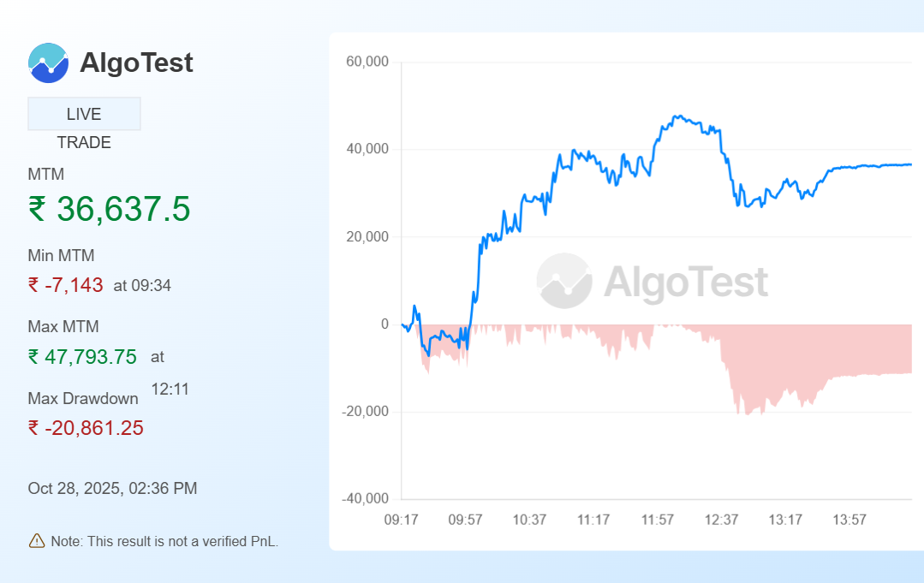Click the 09:17 x-axis time label
Image resolution: width=924 pixels, height=583 pixels.
[401, 520]
